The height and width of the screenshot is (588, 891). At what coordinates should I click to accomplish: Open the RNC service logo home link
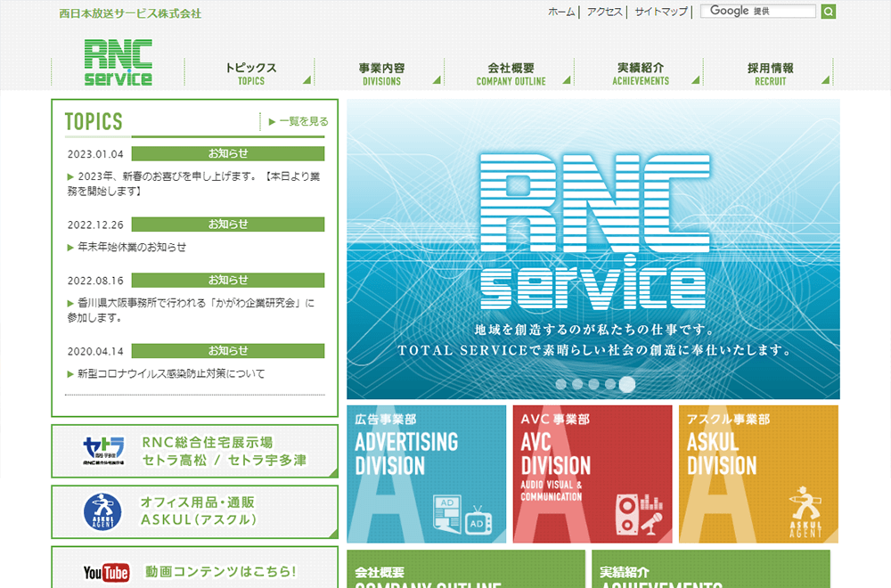(x=119, y=62)
